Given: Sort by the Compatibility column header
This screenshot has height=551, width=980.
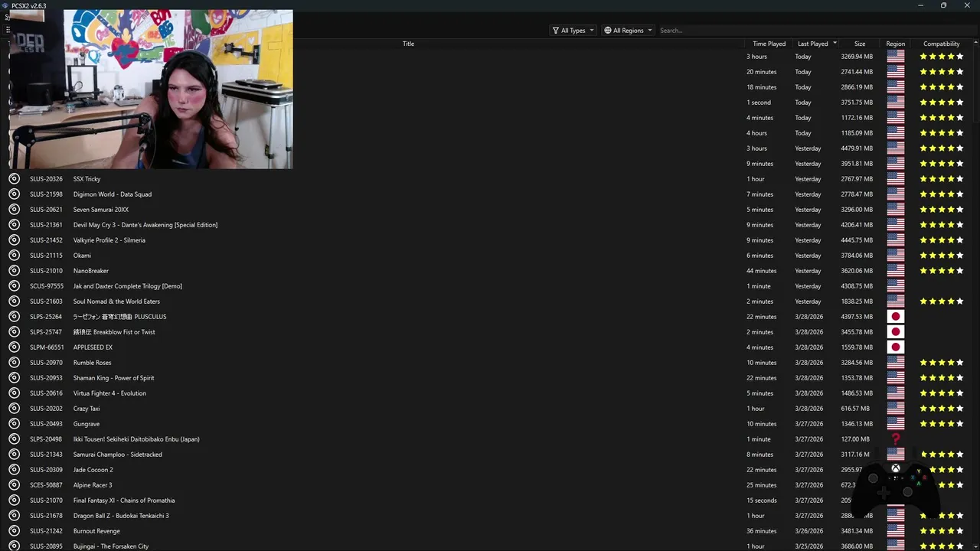Looking at the screenshot, I should coord(942,44).
